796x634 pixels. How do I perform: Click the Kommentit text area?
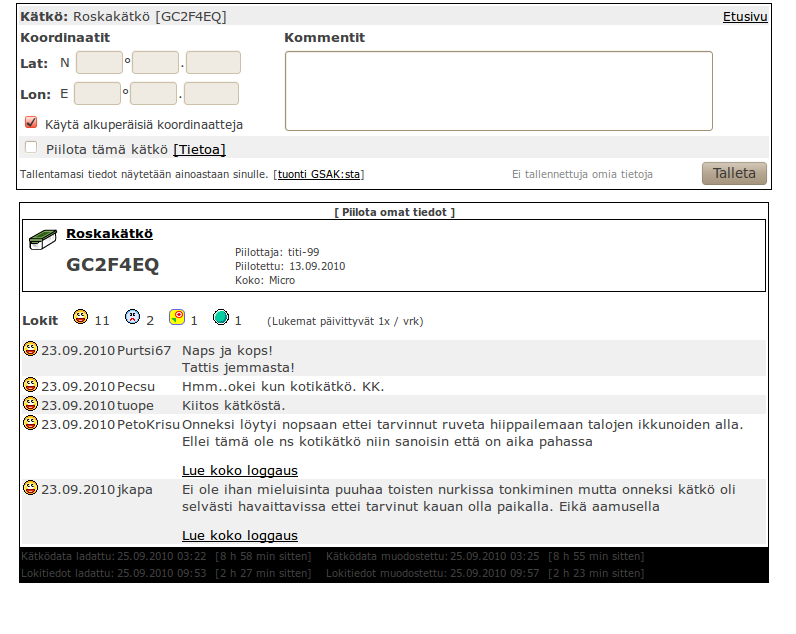pos(498,91)
